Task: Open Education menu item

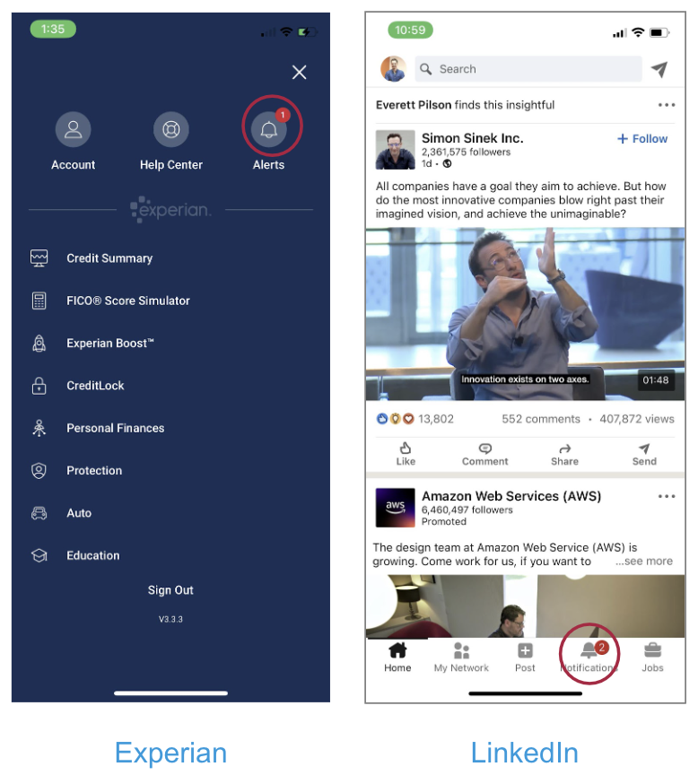Action: (93, 555)
